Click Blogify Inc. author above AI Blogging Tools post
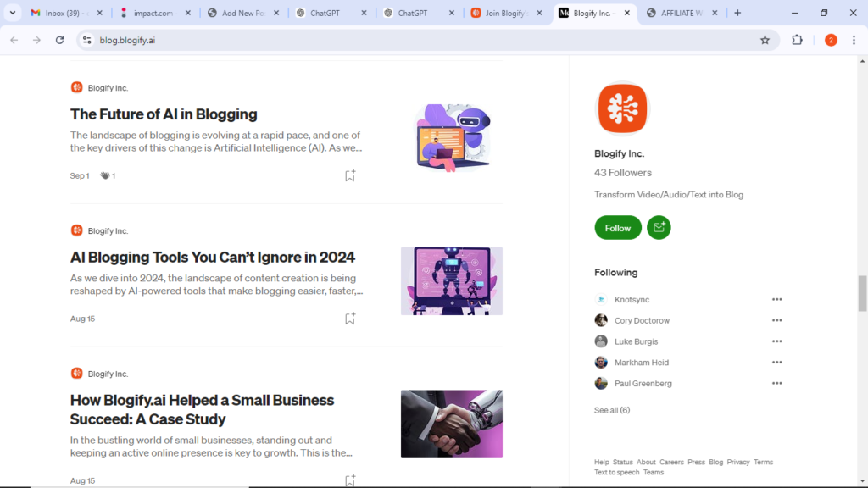The height and width of the screenshot is (488, 868). (x=108, y=230)
